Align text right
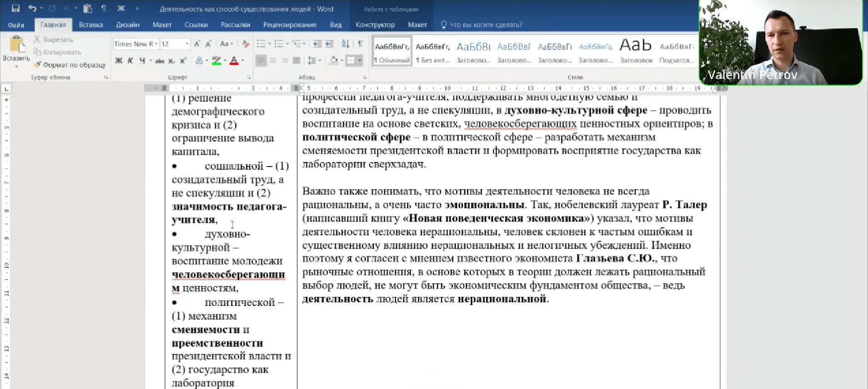The image size is (868, 389). point(284,60)
